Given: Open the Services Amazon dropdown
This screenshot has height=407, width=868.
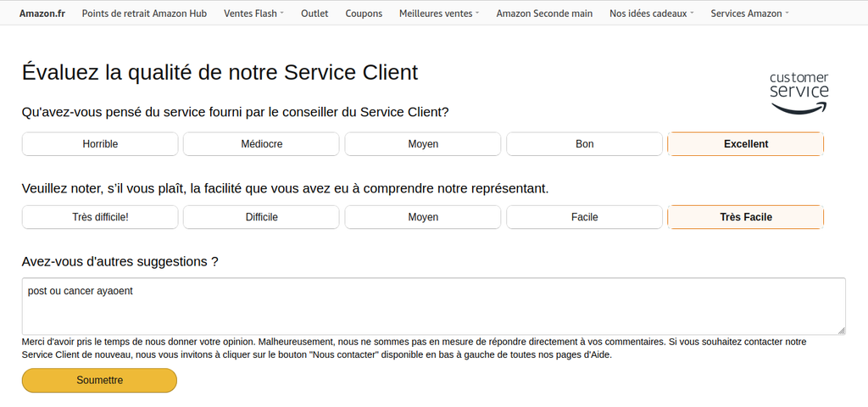Looking at the screenshot, I should (750, 14).
